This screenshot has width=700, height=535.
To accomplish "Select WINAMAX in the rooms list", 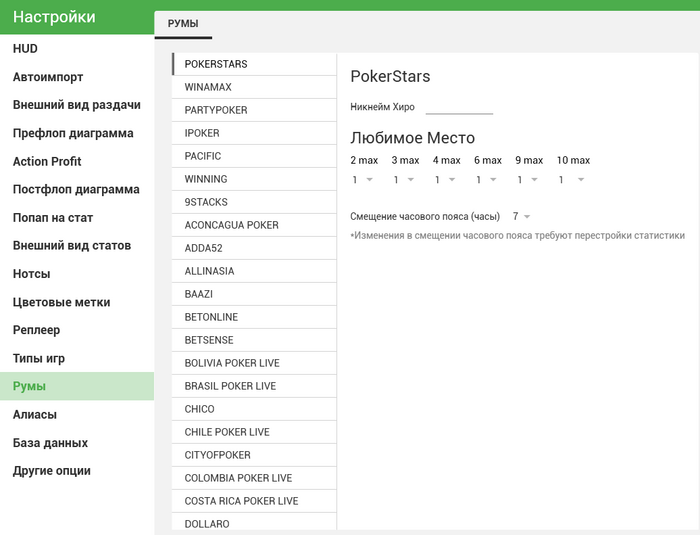I will pyautogui.click(x=254, y=87).
